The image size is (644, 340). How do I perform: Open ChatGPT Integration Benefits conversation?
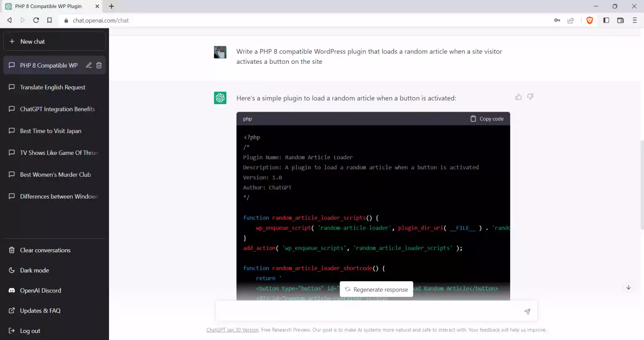55,109
